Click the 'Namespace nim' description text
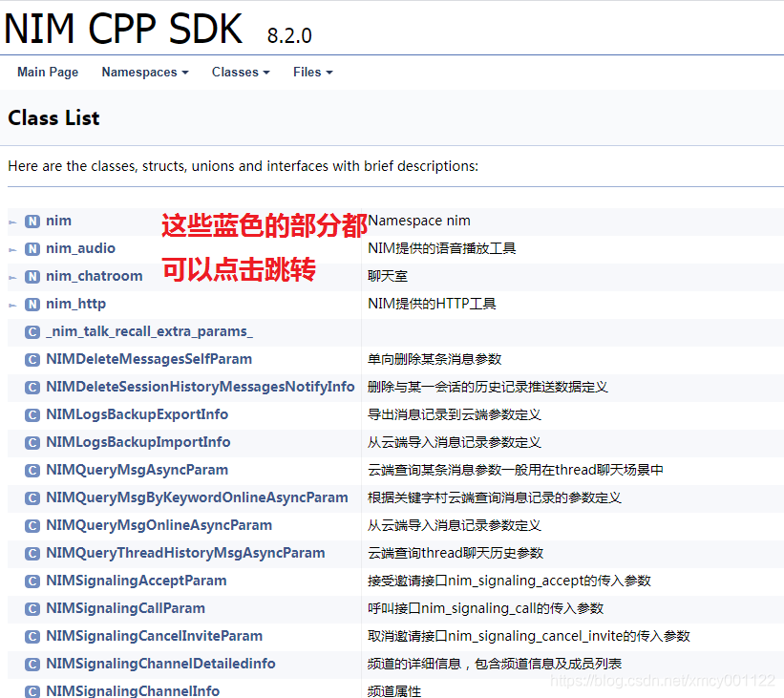 (419, 221)
